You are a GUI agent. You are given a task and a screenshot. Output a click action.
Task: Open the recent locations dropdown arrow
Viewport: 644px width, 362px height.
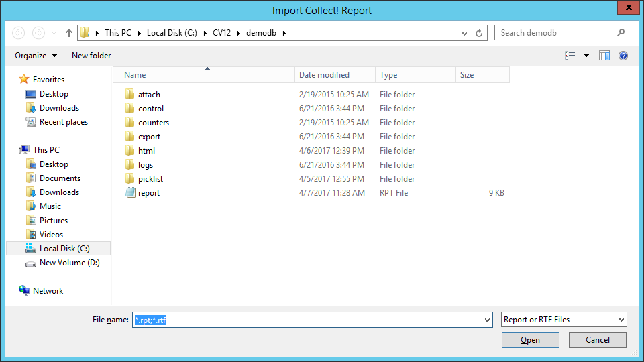pyautogui.click(x=54, y=33)
